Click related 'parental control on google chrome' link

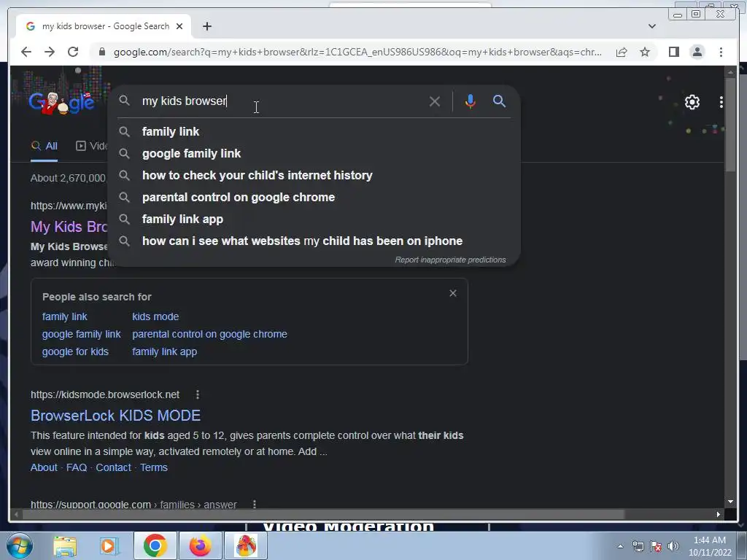click(209, 334)
